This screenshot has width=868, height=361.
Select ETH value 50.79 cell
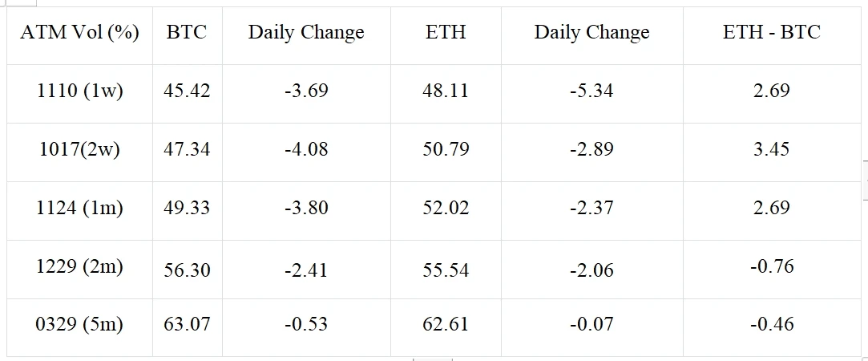coord(446,149)
